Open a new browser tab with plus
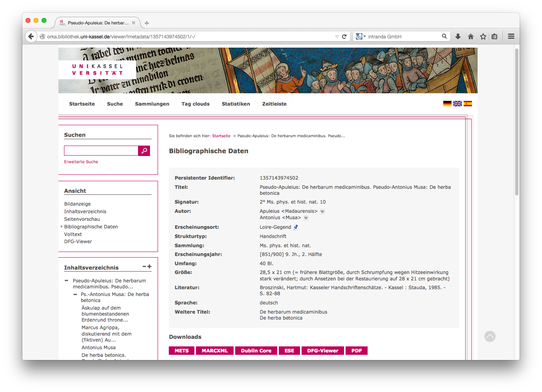Screen dimensions: 542x392 click(147, 23)
